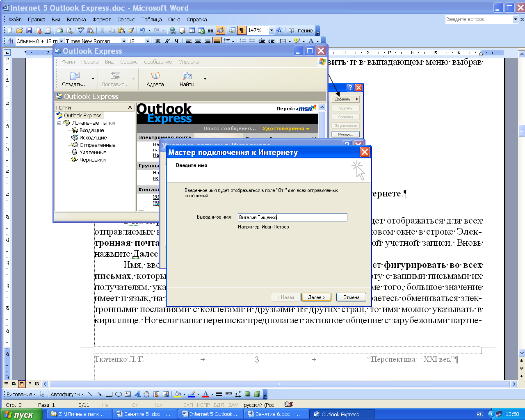Click the font color A swatch
The width and height of the screenshot is (525, 420).
click(x=205, y=394)
